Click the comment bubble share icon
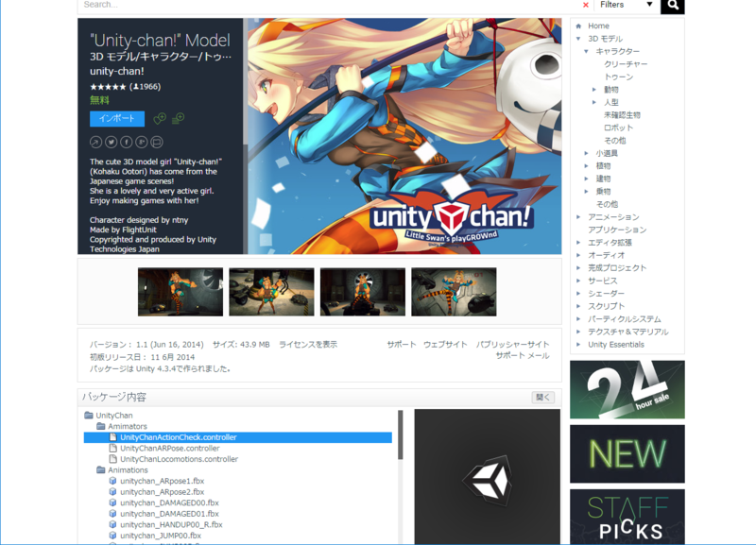This screenshot has width=756, height=545. (157, 142)
